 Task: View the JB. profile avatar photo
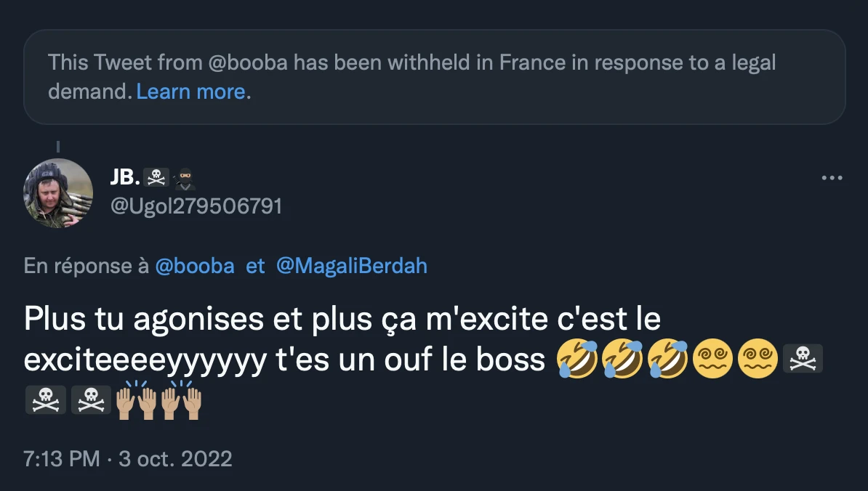coord(58,192)
